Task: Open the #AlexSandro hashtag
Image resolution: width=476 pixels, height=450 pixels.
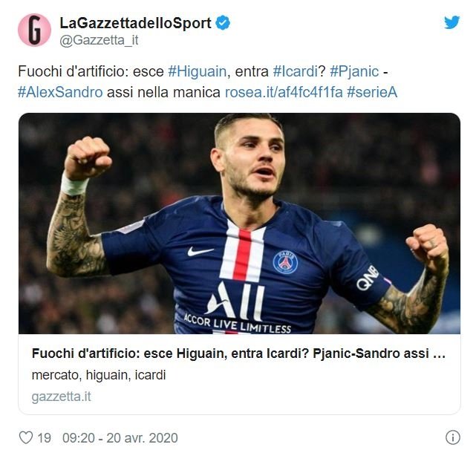Action: click(x=60, y=92)
